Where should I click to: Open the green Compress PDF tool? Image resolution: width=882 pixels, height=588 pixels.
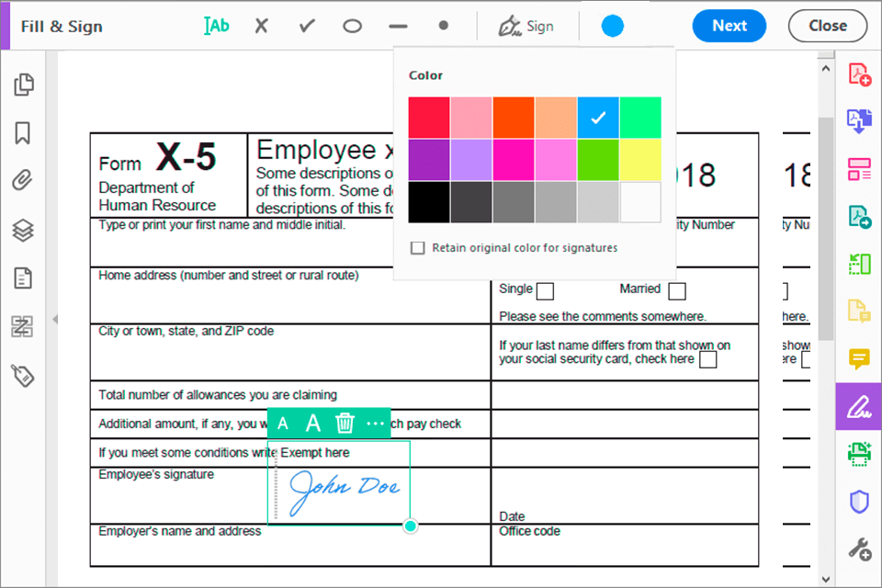click(x=860, y=264)
